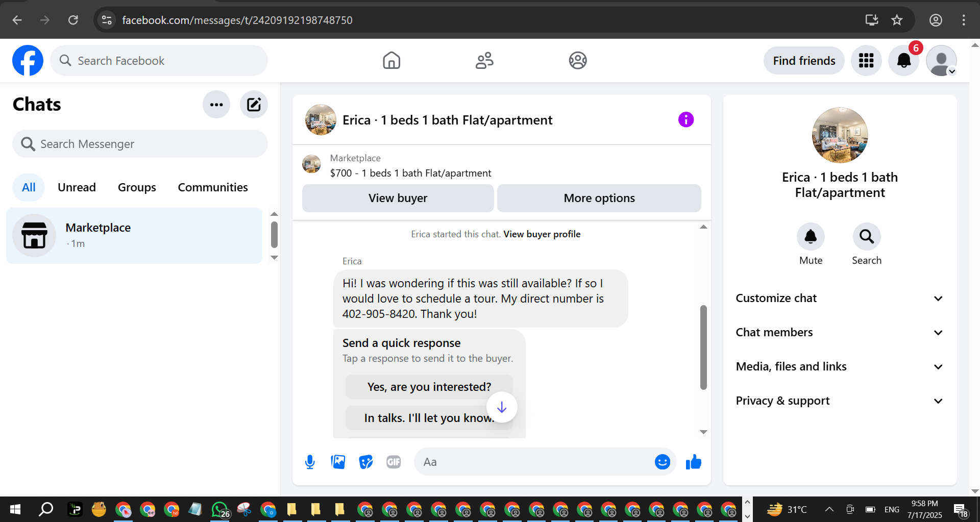Open the Chrome profile icon
Viewport: 980px width, 522px height.
pos(936,20)
